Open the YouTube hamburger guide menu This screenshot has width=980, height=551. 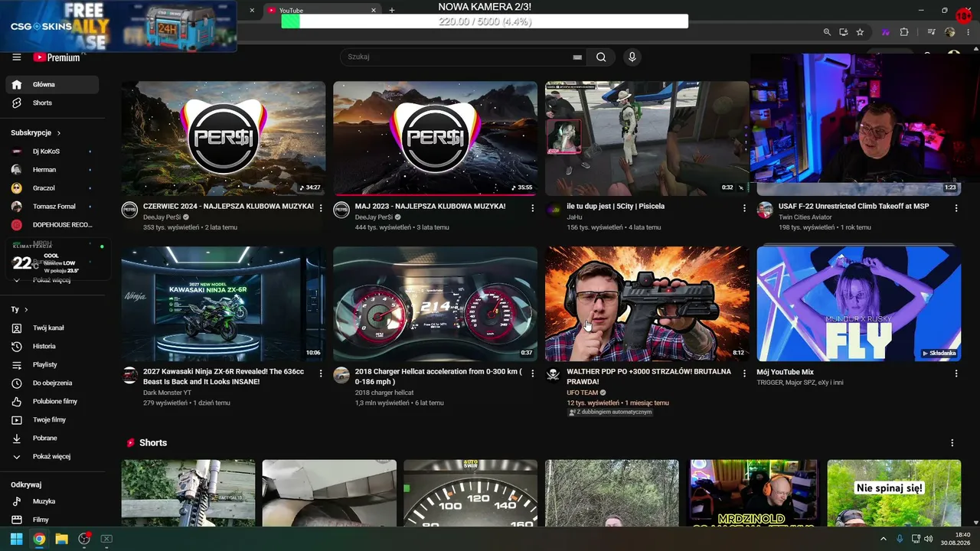click(x=16, y=57)
